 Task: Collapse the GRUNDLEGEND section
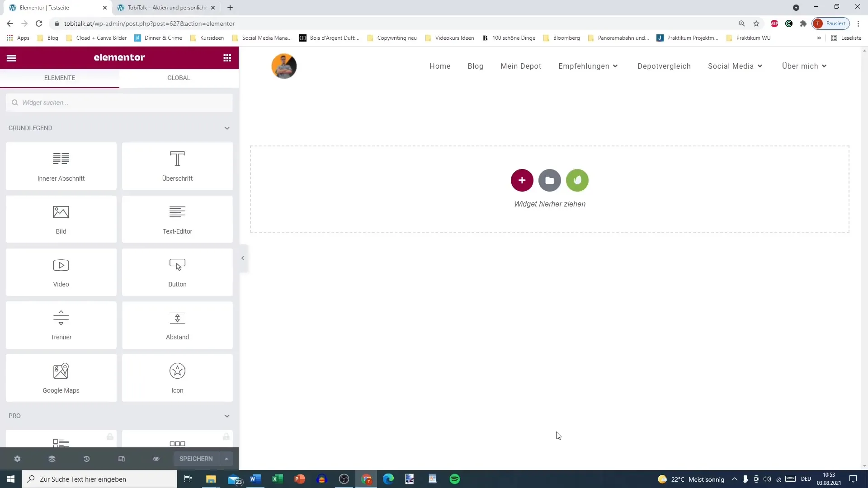227,128
